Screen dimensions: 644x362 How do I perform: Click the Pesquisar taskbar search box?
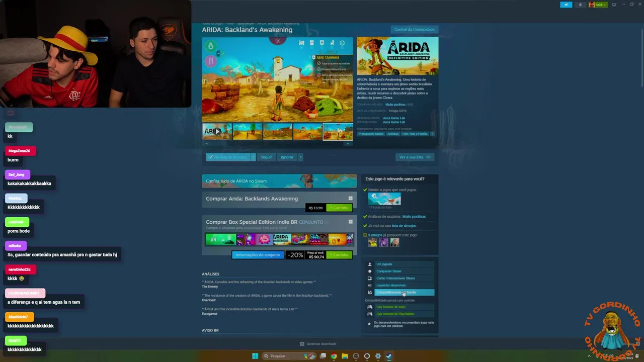[x=289, y=356]
